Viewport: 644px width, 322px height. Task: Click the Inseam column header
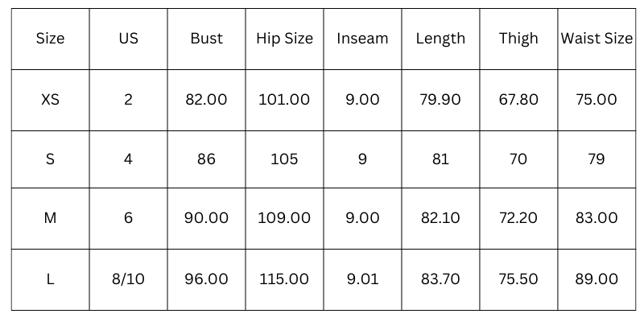point(362,39)
